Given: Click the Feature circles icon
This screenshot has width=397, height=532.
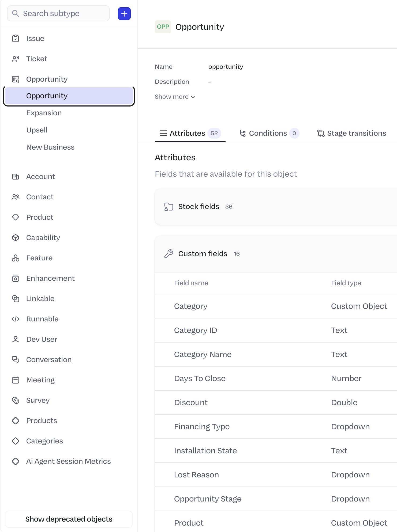Looking at the screenshot, I should click(16, 258).
